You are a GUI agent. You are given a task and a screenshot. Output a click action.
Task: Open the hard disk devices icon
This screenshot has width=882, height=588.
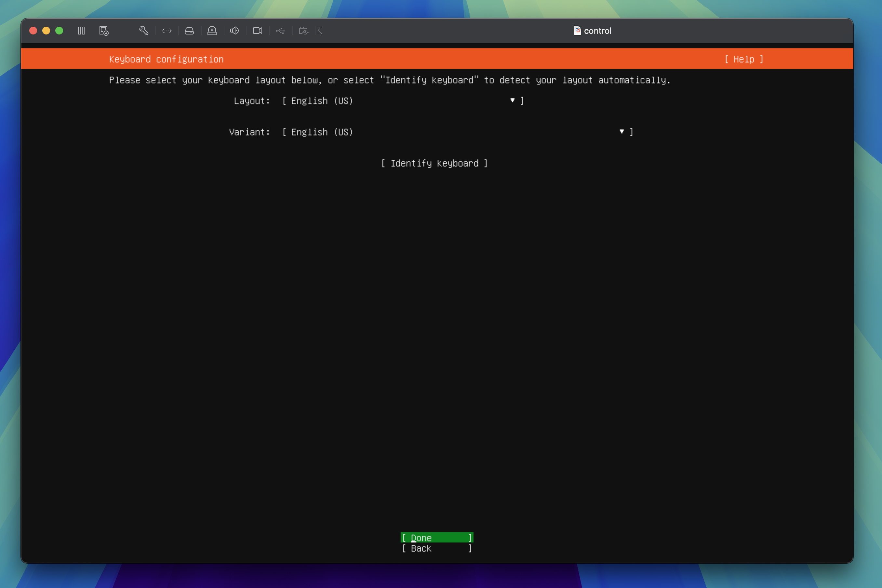tap(189, 31)
